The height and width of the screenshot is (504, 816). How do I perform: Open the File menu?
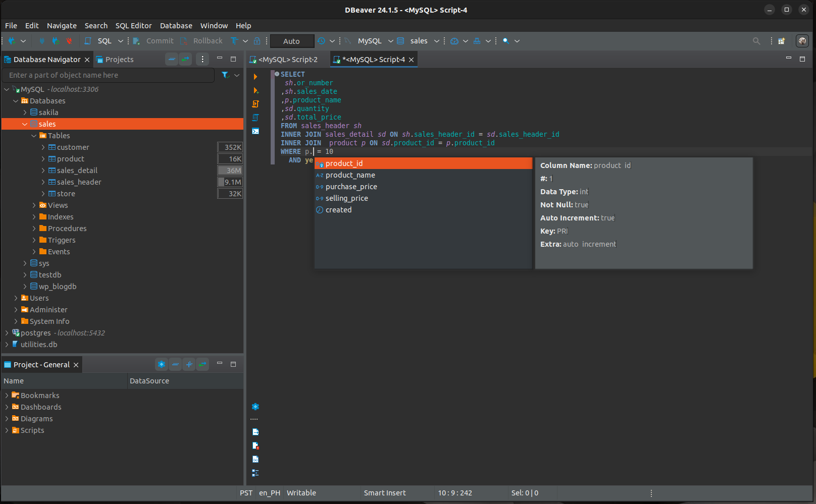tap(11, 26)
